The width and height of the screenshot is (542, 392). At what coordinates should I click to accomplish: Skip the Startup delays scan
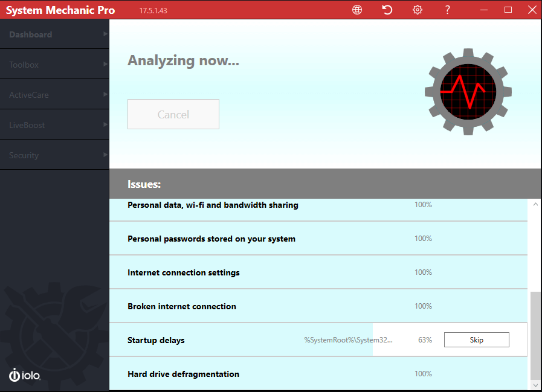pos(476,340)
